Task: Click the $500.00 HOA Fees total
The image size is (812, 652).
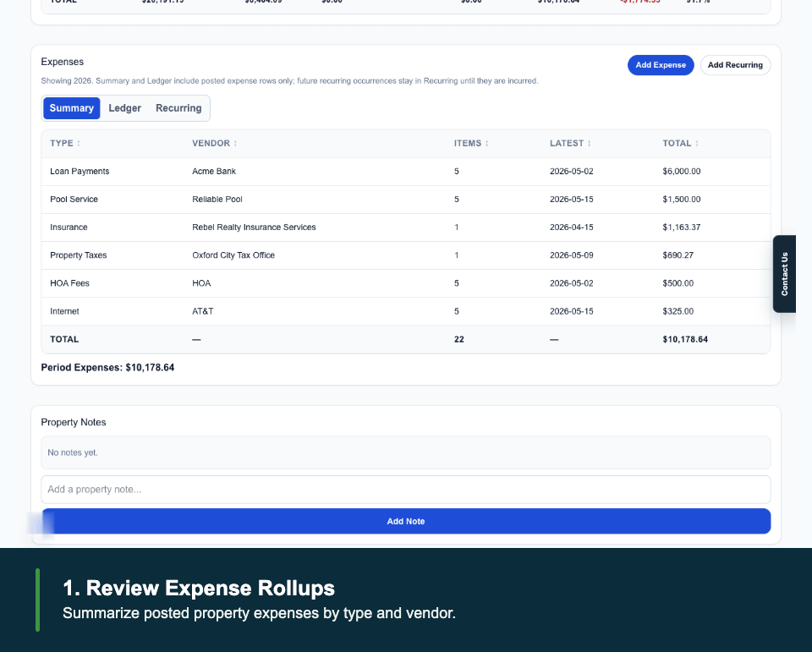Action: click(678, 283)
